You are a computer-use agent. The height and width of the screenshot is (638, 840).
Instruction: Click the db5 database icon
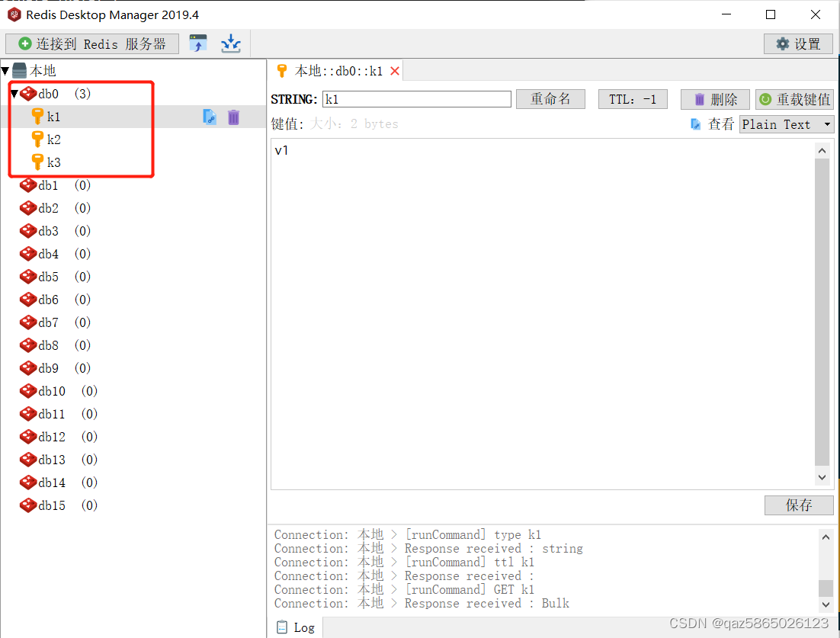coord(28,277)
